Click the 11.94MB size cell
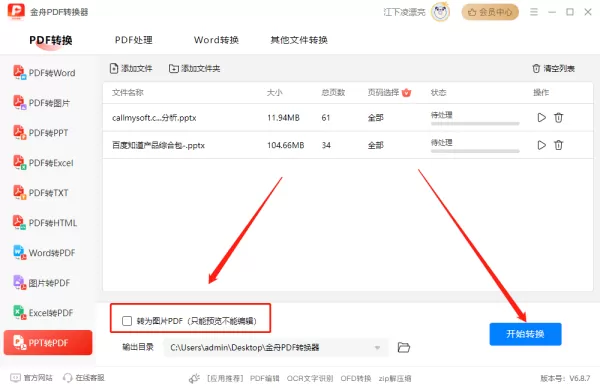The width and height of the screenshot is (600, 390). (283, 118)
